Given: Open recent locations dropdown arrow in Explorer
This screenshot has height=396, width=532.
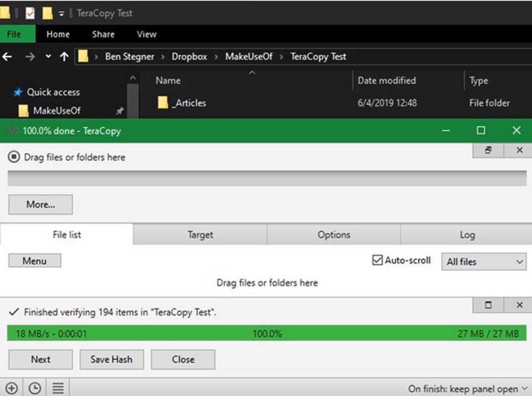Looking at the screenshot, I should [49, 56].
